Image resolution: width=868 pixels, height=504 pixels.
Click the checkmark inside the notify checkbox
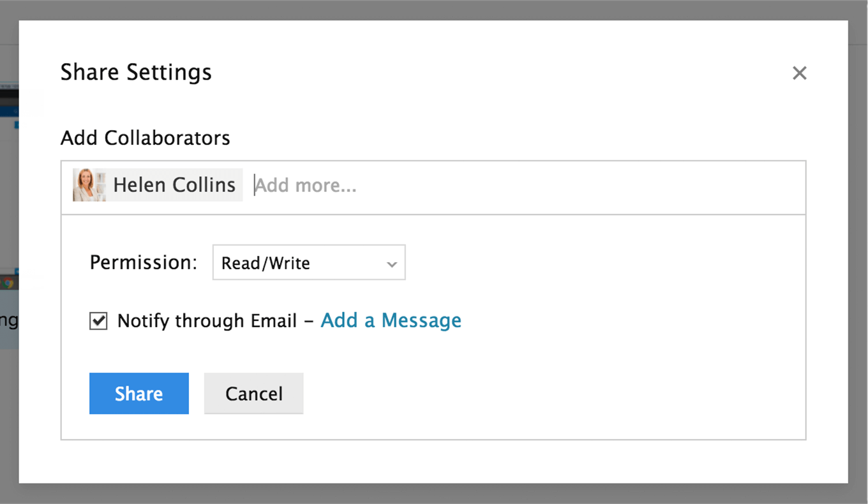coord(98,320)
